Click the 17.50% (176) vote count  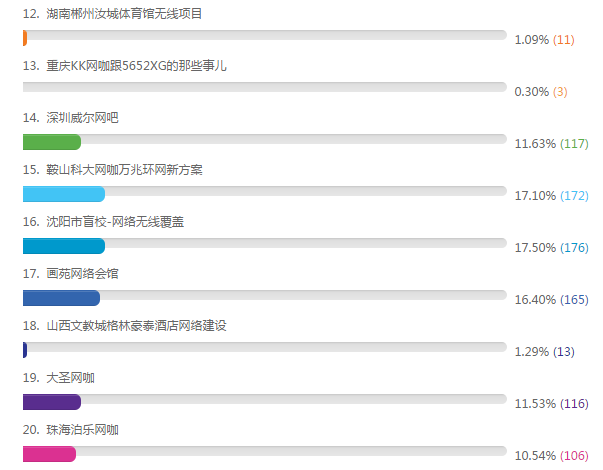tap(551, 248)
